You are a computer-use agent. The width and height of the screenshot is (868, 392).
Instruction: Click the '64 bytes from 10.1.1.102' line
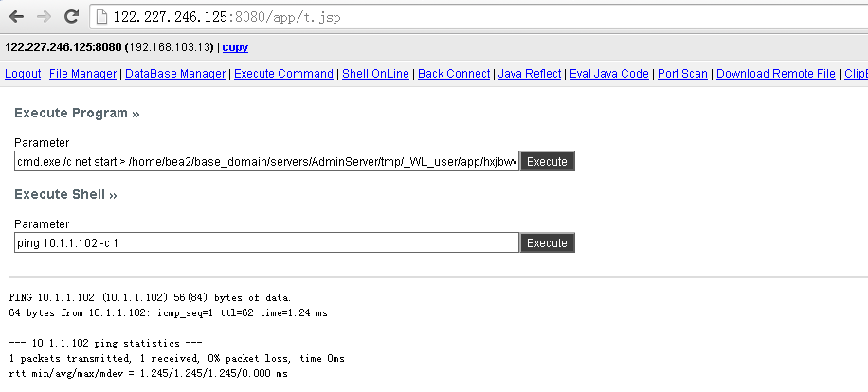pos(169,312)
